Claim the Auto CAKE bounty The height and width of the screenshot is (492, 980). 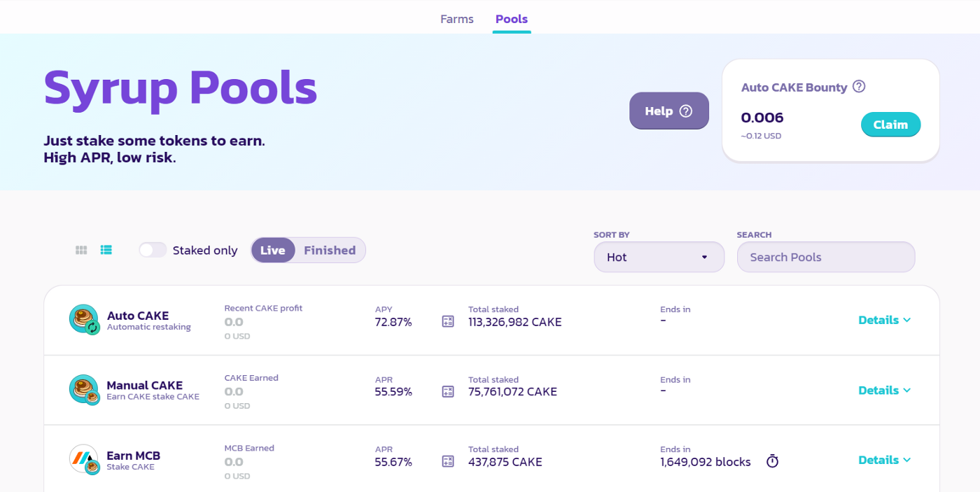coord(890,125)
